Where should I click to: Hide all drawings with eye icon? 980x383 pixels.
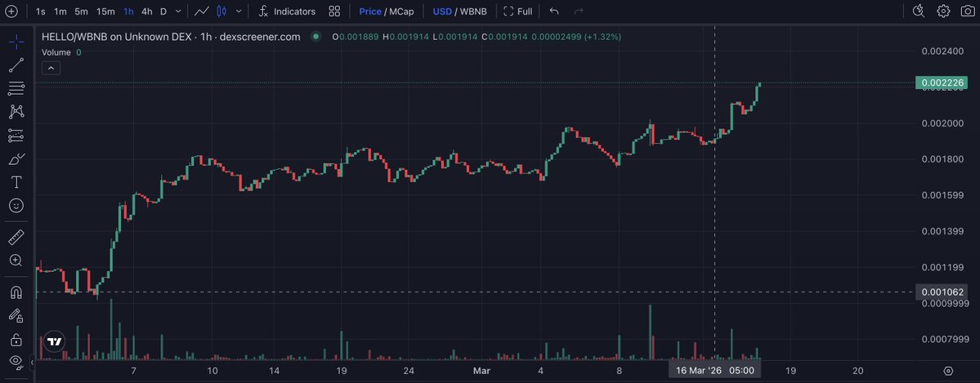16,362
